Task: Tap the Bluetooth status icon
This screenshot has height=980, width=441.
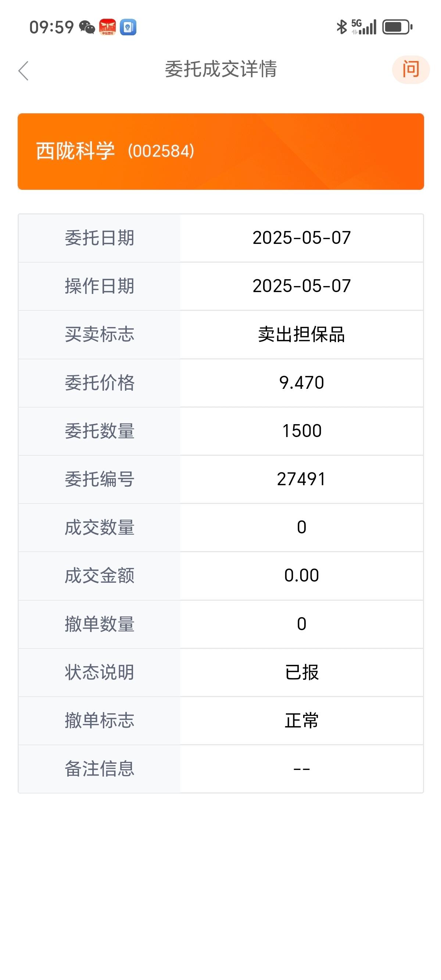Action: (x=341, y=26)
